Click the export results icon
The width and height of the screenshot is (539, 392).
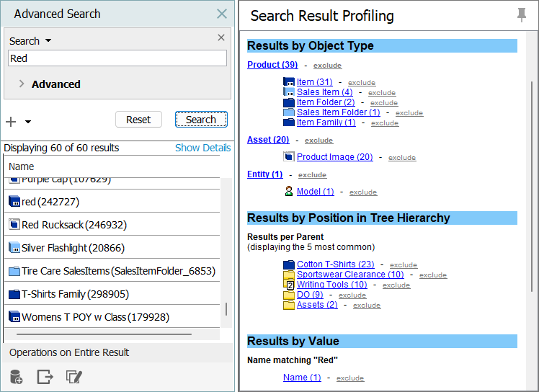[x=45, y=376]
